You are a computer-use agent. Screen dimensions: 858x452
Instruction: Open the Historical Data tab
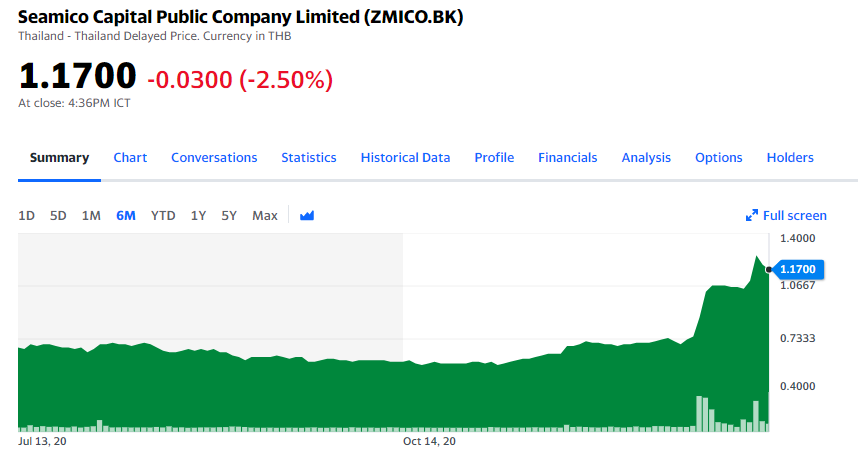pyautogui.click(x=405, y=158)
